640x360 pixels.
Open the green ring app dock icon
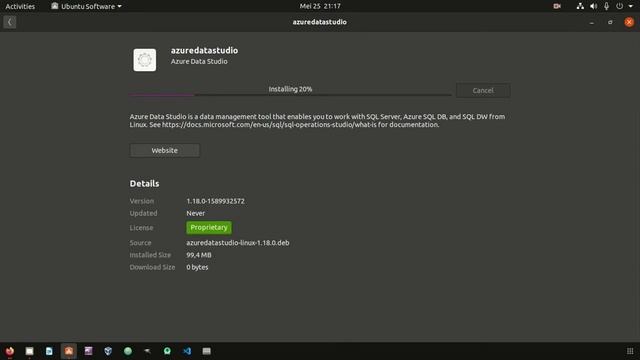click(x=167, y=351)
